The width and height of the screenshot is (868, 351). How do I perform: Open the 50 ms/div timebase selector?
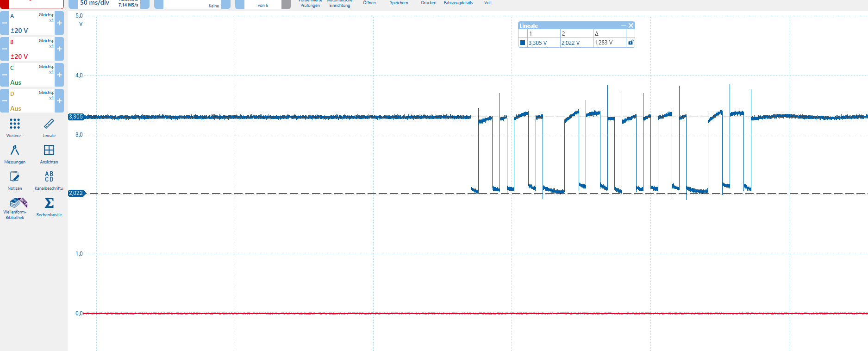click(x=109, y=4)
